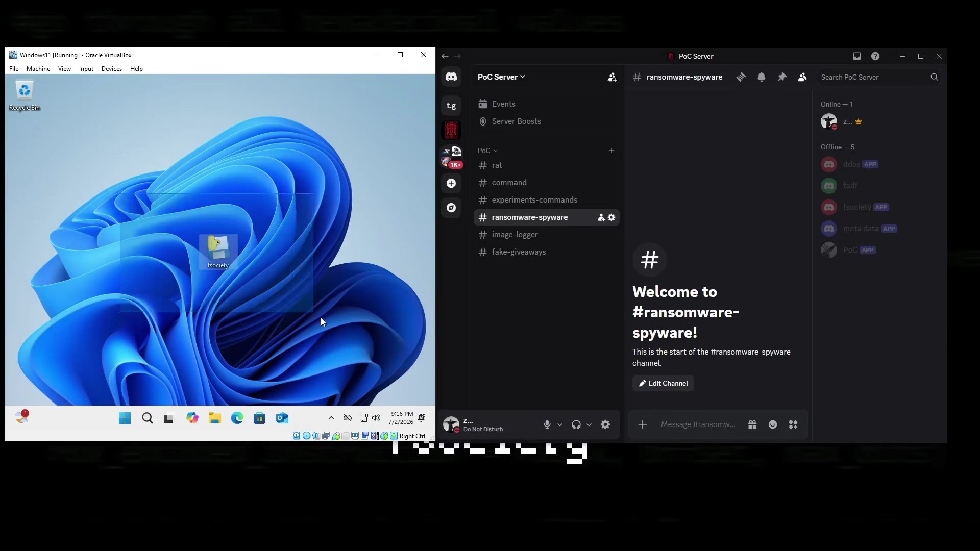
Task: Open the image-logger channel
Action: tap(547, 235)
